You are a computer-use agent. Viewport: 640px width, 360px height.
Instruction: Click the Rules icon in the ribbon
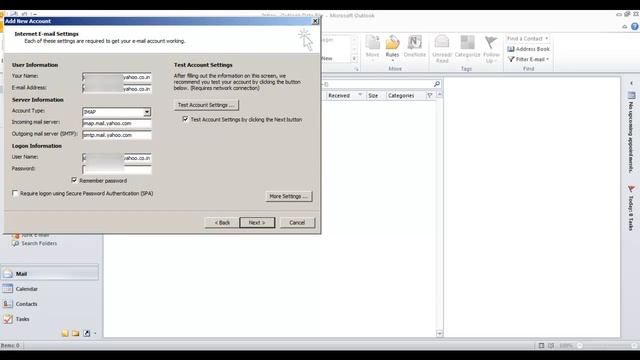[392, 42]
